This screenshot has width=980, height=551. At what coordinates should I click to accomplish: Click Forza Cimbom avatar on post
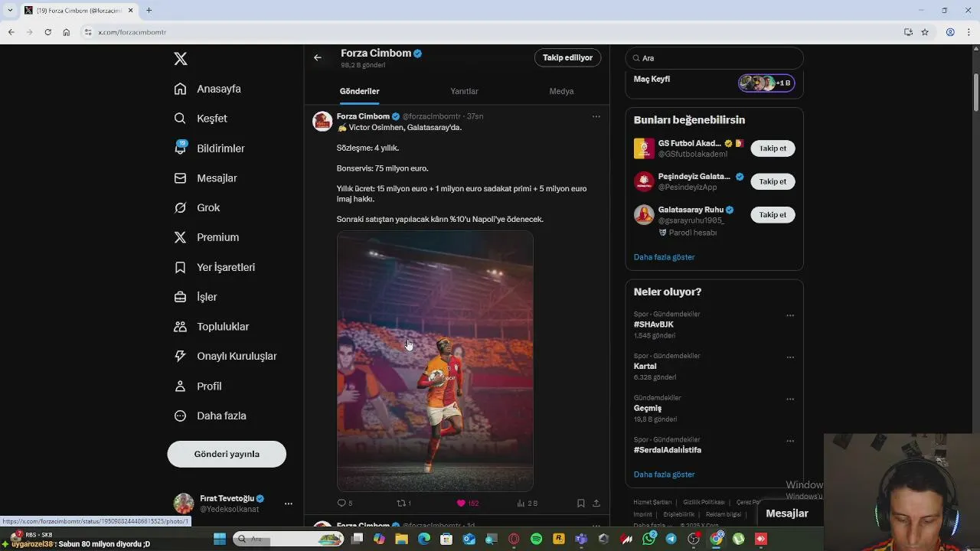coord(322,122)
